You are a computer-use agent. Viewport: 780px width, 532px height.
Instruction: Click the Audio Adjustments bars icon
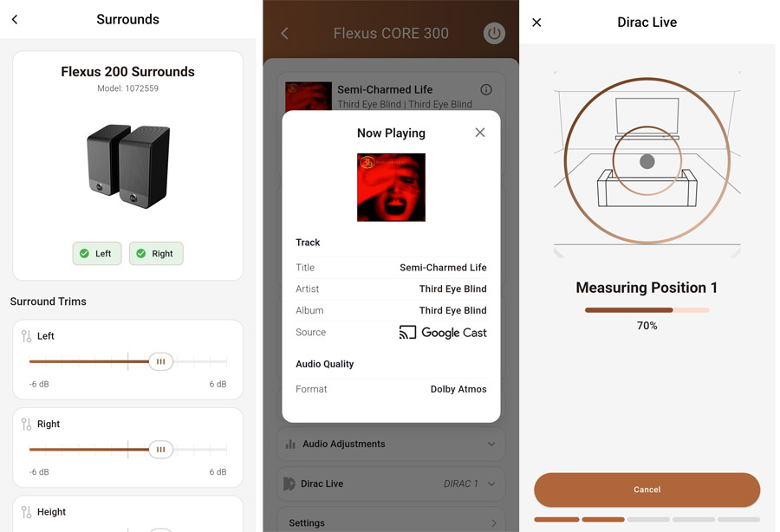[290, 444]
